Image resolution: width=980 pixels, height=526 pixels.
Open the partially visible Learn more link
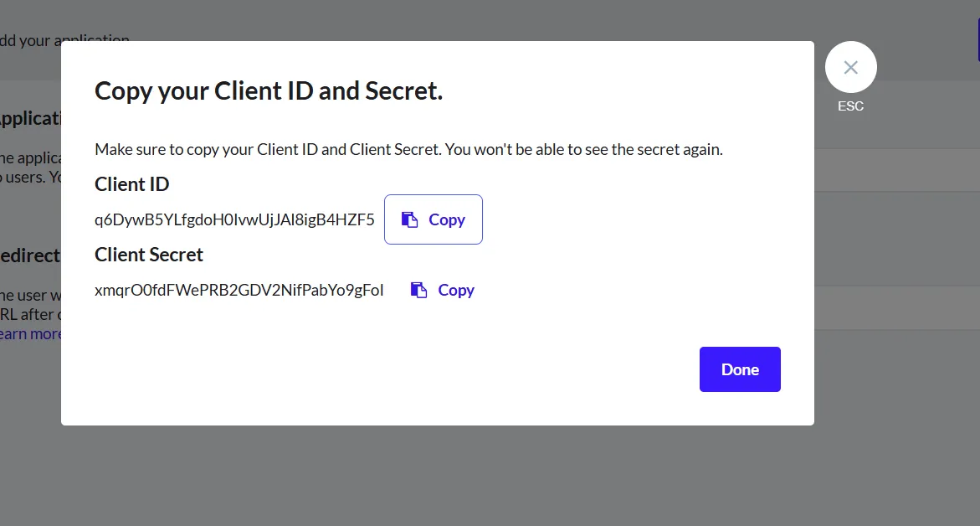[x=31, y=334]
